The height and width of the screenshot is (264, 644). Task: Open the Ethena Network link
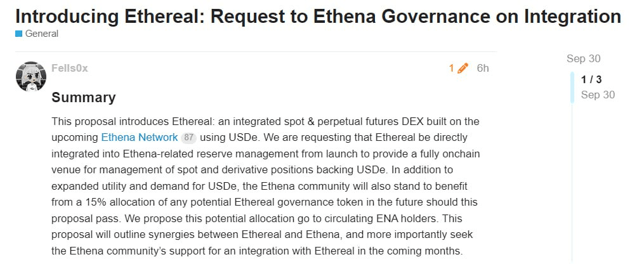[139, 138]
